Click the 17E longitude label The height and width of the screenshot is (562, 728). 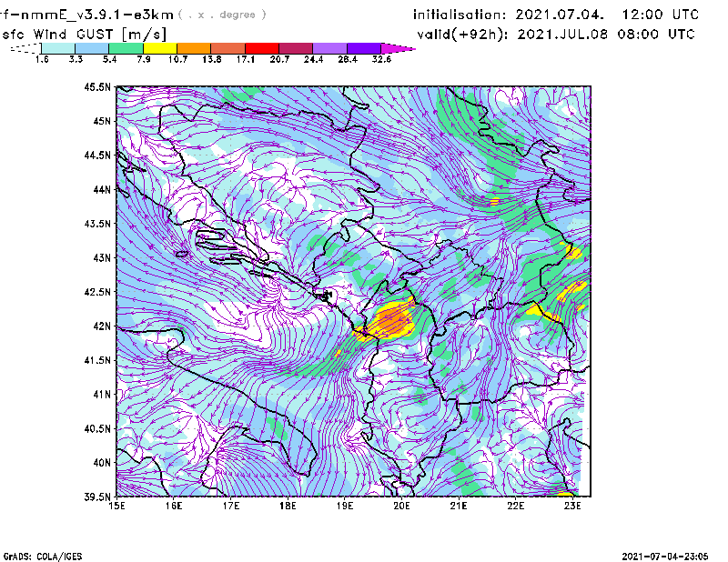231,506
